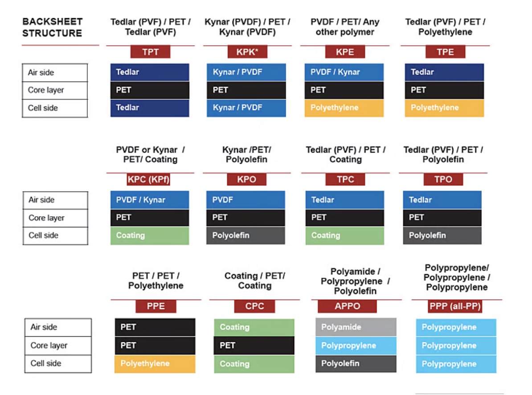Select the gray Polyamide layer block
The height and width of the screenshot is (395, 532).
(356, 327)
